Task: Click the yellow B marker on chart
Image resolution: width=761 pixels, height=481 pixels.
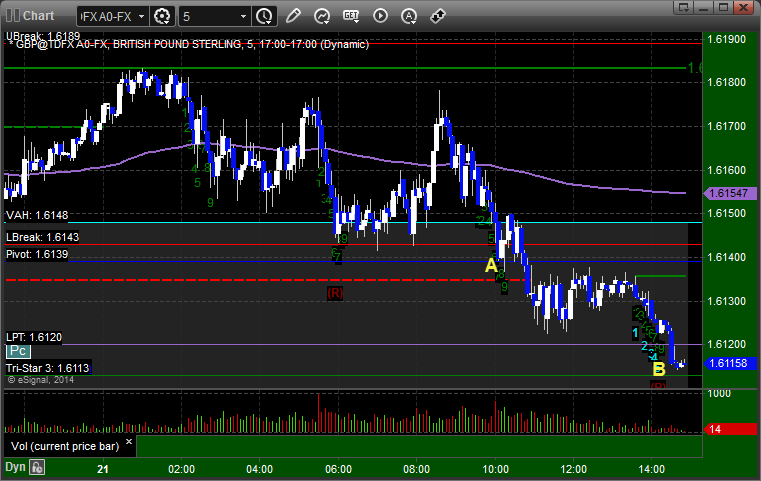Action: pyautogui.click(x=659, y=369)
